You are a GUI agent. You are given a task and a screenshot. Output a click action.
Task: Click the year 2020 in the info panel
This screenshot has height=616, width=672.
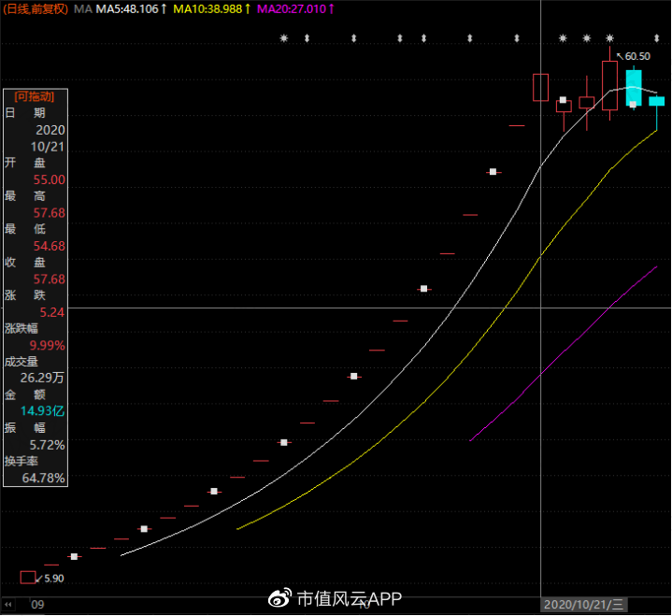50,130
